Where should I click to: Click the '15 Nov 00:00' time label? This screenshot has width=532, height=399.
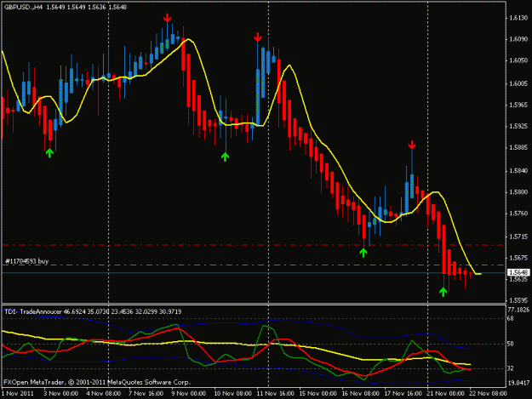(x=317, y=394)
